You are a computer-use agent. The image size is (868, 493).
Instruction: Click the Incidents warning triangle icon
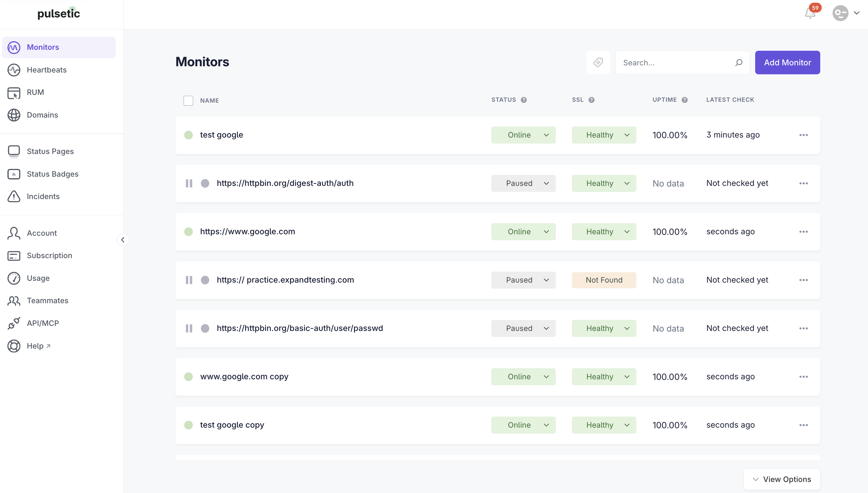(x=14, y=196)
